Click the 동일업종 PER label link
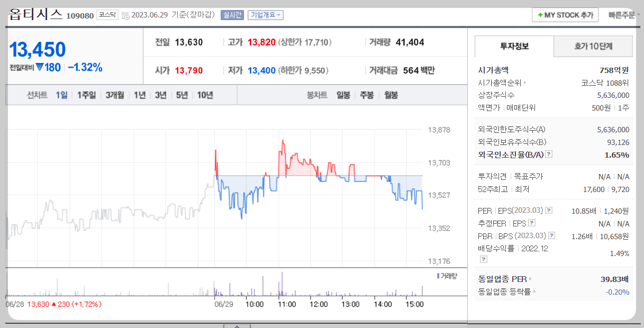The height and width of the screenshot is (328, 644). tap(502, 279)
